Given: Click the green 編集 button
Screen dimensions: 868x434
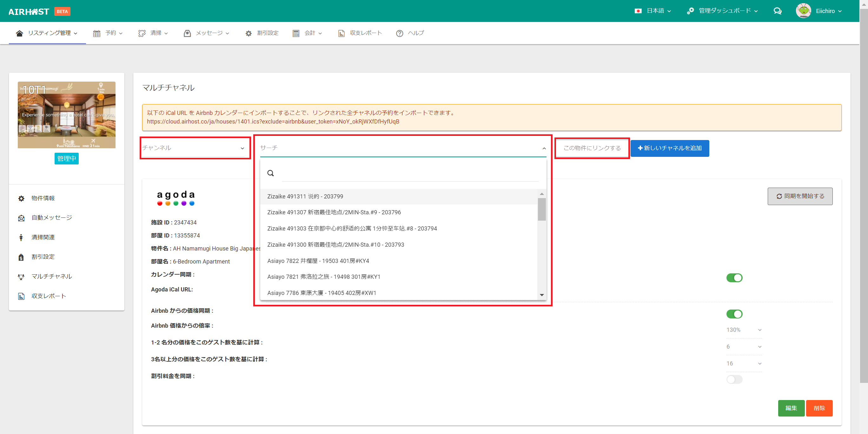Looking at the screenshot, I should 791,408.
